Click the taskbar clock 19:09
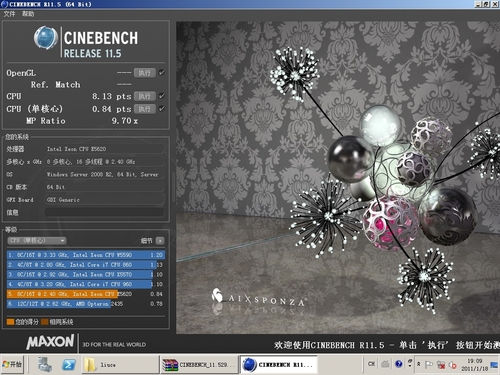The width and height of the screenshot is (500, 375). [x=475, y=365]
